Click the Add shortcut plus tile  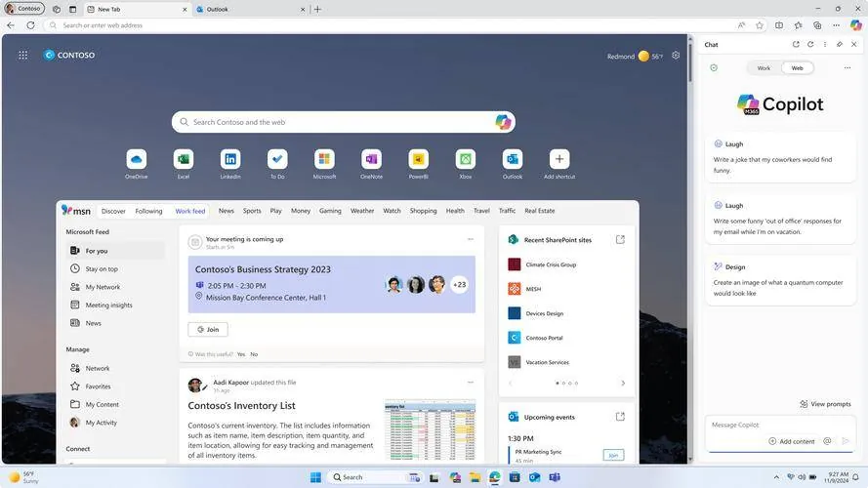[559, 159]
